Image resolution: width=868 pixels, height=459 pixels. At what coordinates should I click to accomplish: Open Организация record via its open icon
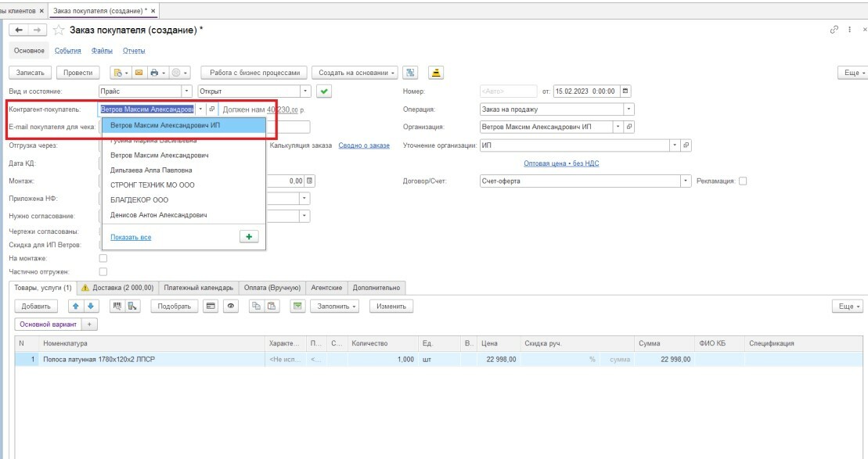point(628,127)
